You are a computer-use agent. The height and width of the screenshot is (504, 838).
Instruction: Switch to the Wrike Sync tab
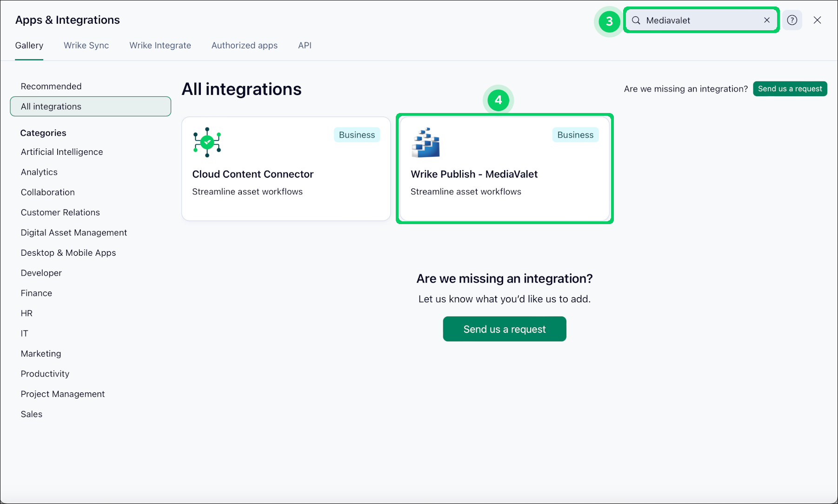click(x=86, y=46)
